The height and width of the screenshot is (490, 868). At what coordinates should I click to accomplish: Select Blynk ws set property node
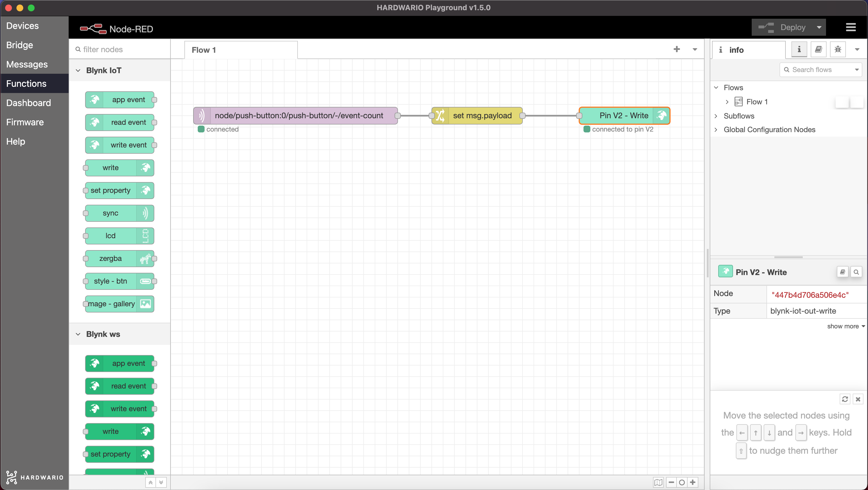click(120, 454)
